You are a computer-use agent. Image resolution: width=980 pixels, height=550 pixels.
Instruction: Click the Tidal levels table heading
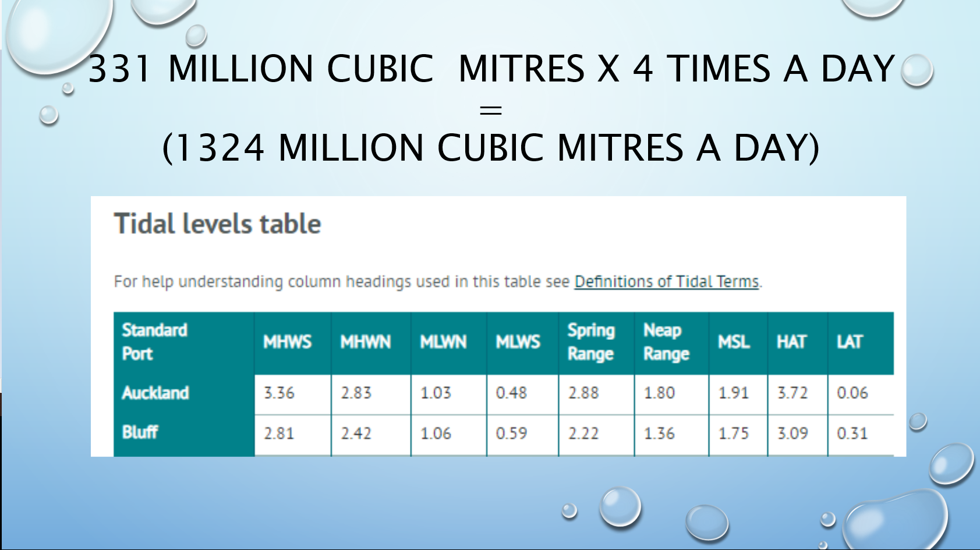pos(217,224)
